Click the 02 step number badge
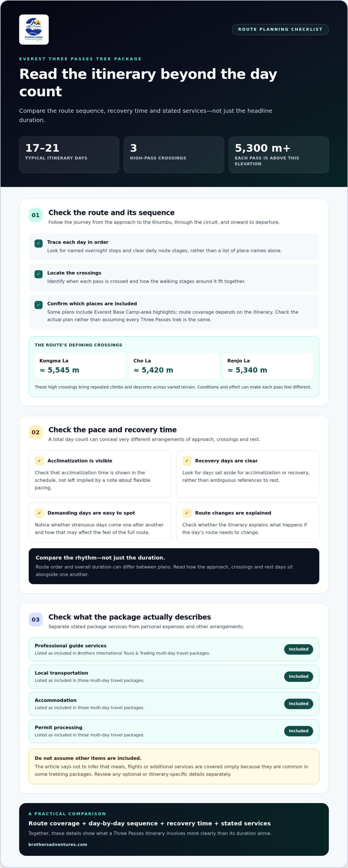This screenshot has height=868, width=348. coord(36,432)
